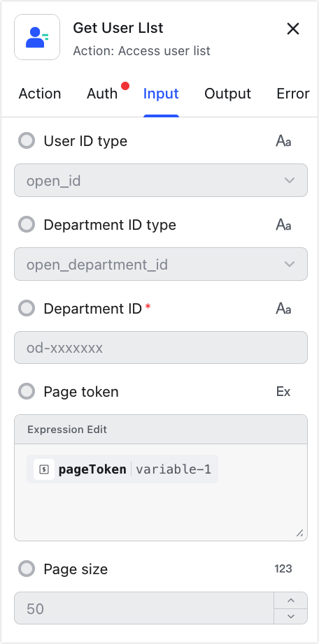
Task: Select the Department ID type radio button
Action: 27,225
